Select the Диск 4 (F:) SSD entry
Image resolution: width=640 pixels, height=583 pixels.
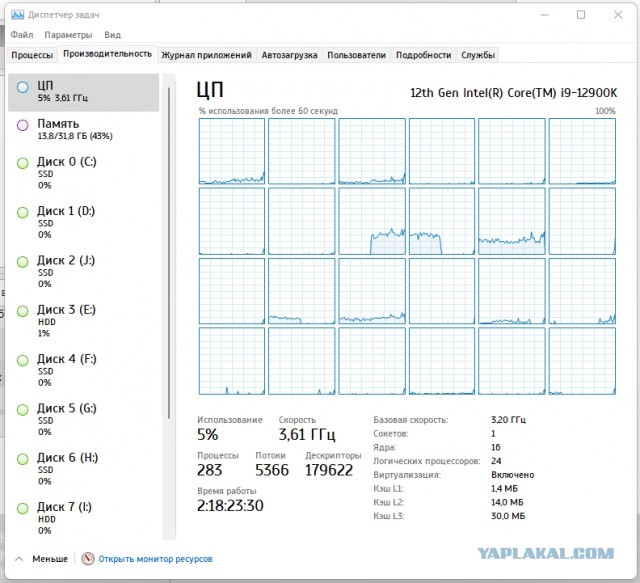click(83, 371)
